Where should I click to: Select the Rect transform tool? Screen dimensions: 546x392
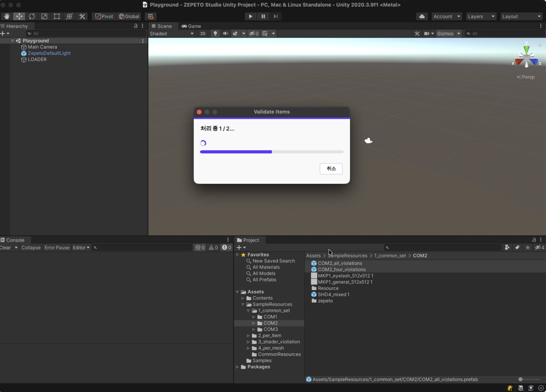click(x=57, y=16)
